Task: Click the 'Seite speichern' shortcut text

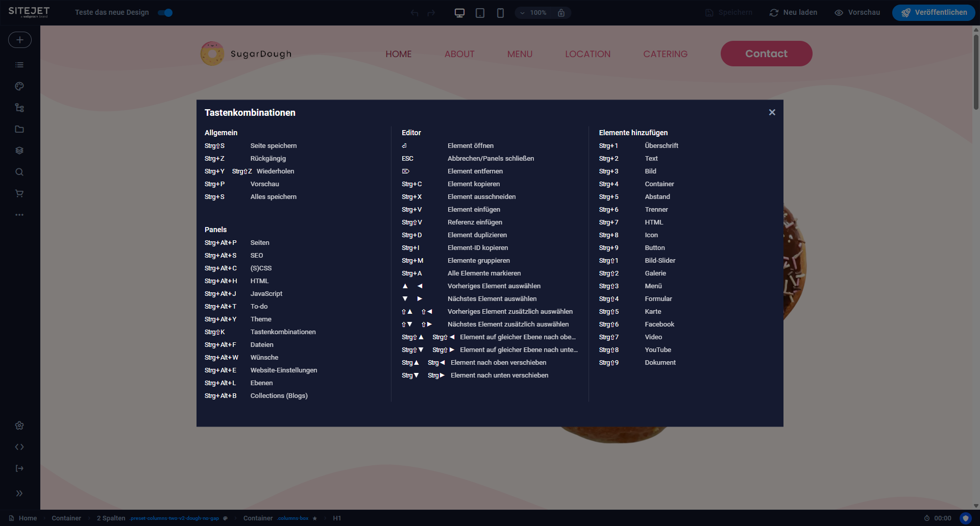Action: tap(274, 146)
